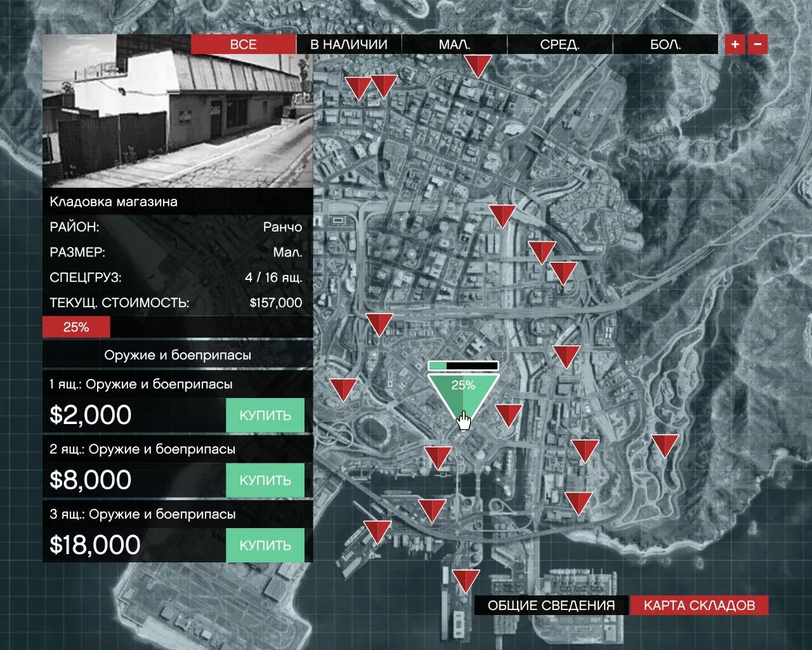The width and height of the screenshot is (812, 650).
Task: Buy one crate for $2,000 with КУПИТЬ
Action: click(x=265, y=415)
